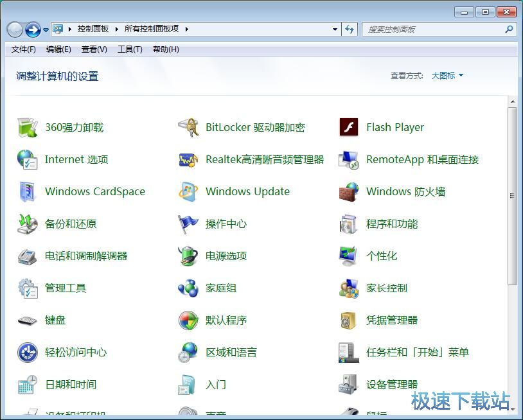Viewport: 523px width, 420px height.
Task: Open the 编辑(E) menu
Action: [x=58, y=49]
